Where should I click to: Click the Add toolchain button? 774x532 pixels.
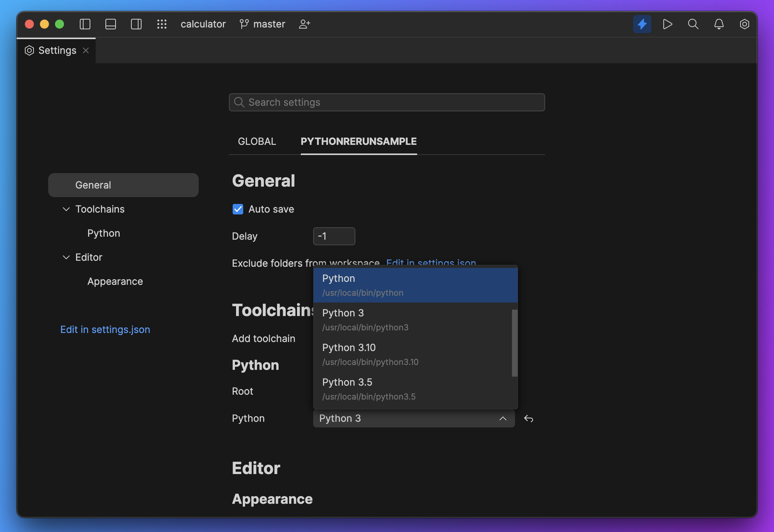point(264,337)
